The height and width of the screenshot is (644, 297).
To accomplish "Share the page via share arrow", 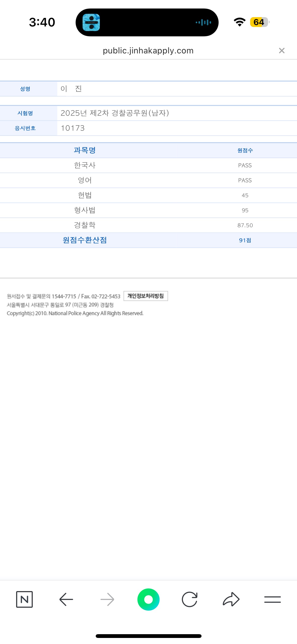I will 231,599.
